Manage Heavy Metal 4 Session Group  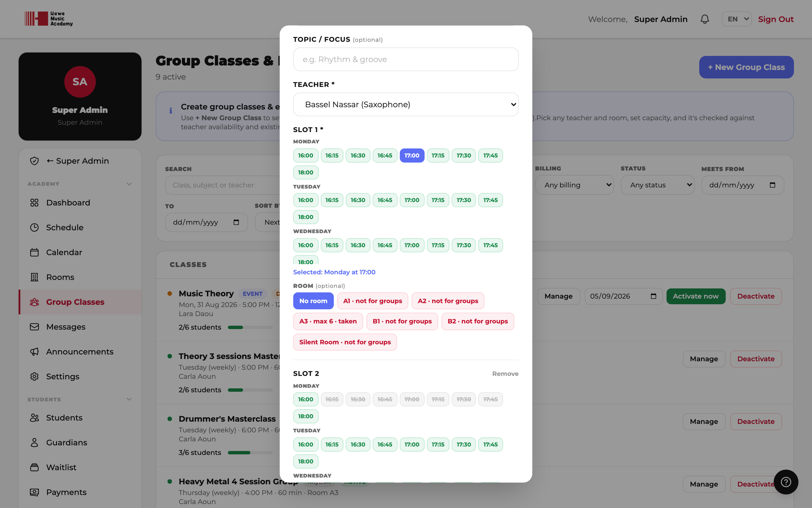(704, 484)
